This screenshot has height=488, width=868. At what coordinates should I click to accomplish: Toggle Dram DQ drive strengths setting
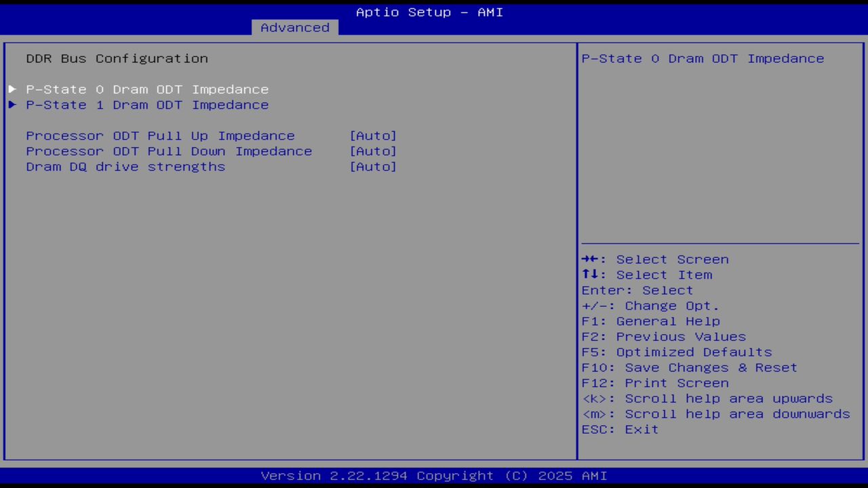[125, 167]
